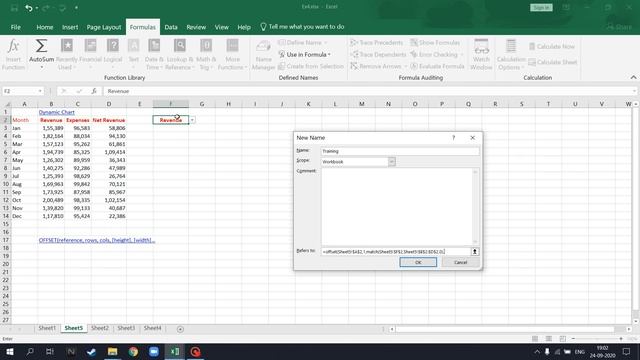The width and height of the screenshot is (640, 360).
Task: Click the Dynamic Chart link in B1
Action: point(56,112)
